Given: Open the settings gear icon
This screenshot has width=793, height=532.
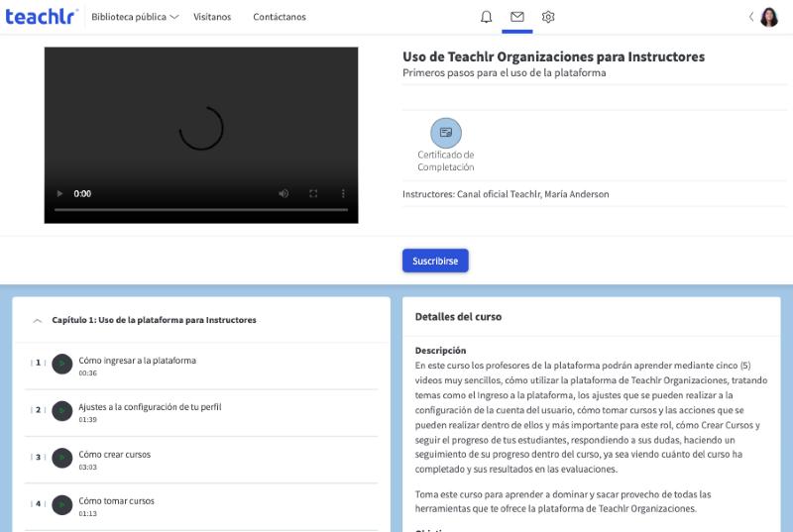Looking at the screenshot, I should (x=548, y=17).
